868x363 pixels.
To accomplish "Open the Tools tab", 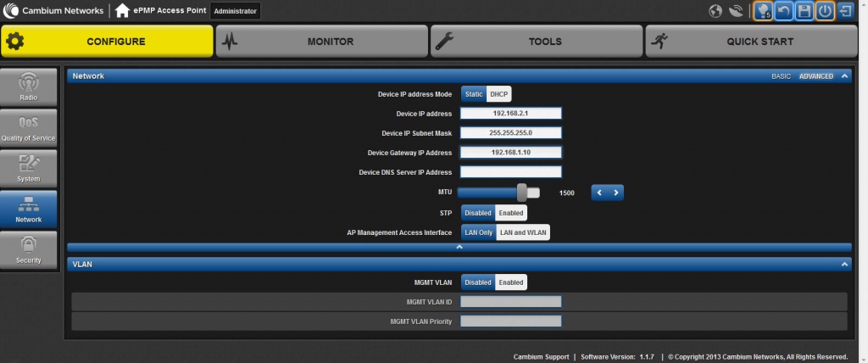I will click(537, 42).
